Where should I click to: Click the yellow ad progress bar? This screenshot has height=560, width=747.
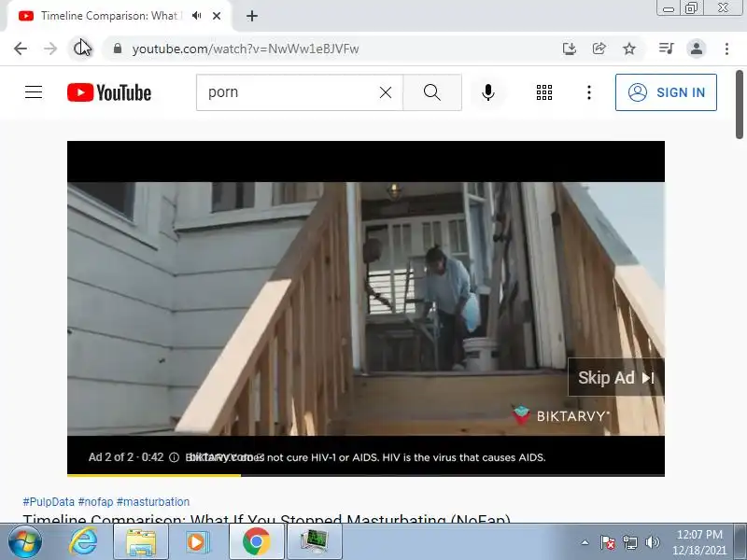(x=154, y=475)
